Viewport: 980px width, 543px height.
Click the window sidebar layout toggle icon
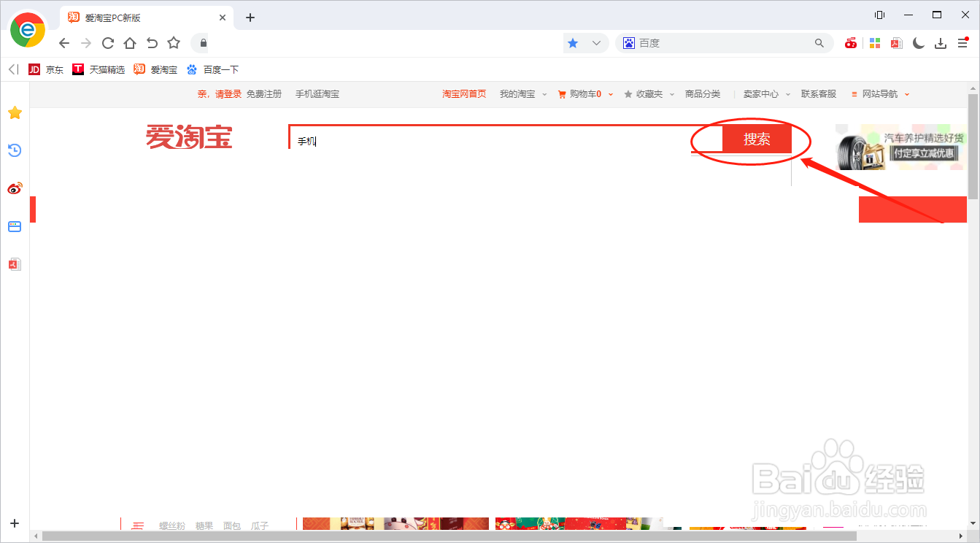coord(880,15)
